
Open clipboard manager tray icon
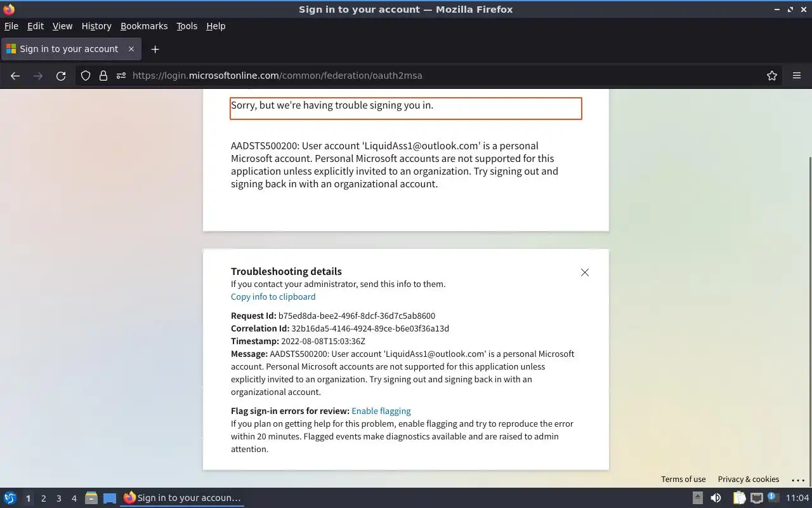tap(739, 498)
